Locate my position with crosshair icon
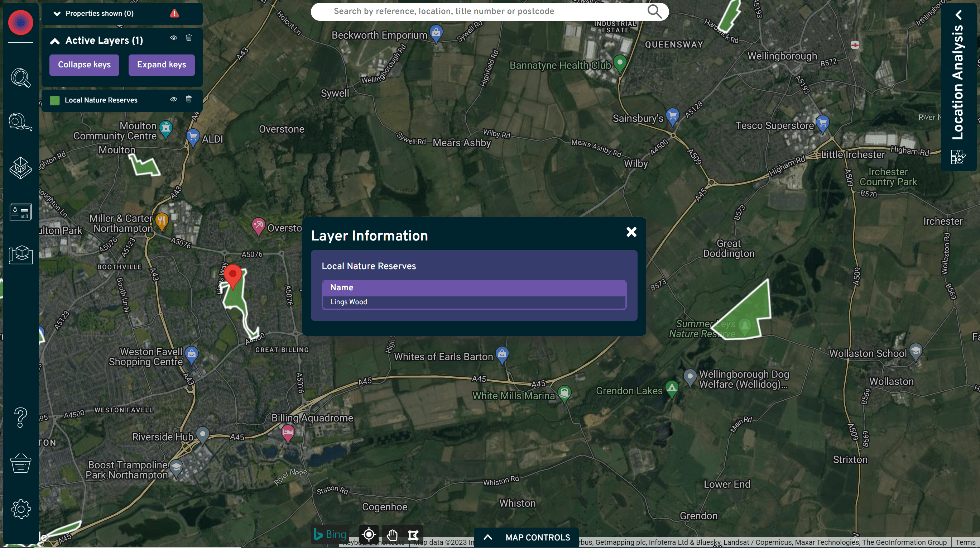The width and height of the screenshot is (980, 548). [x=369, y=535]
